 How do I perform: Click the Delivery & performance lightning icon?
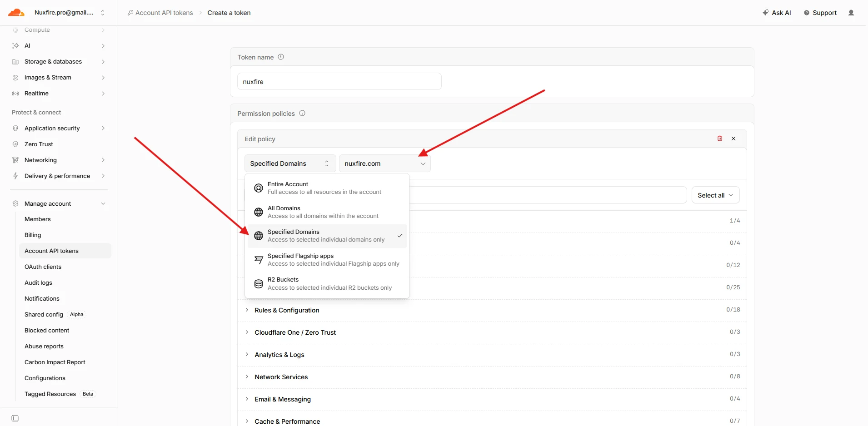(15, 176)
